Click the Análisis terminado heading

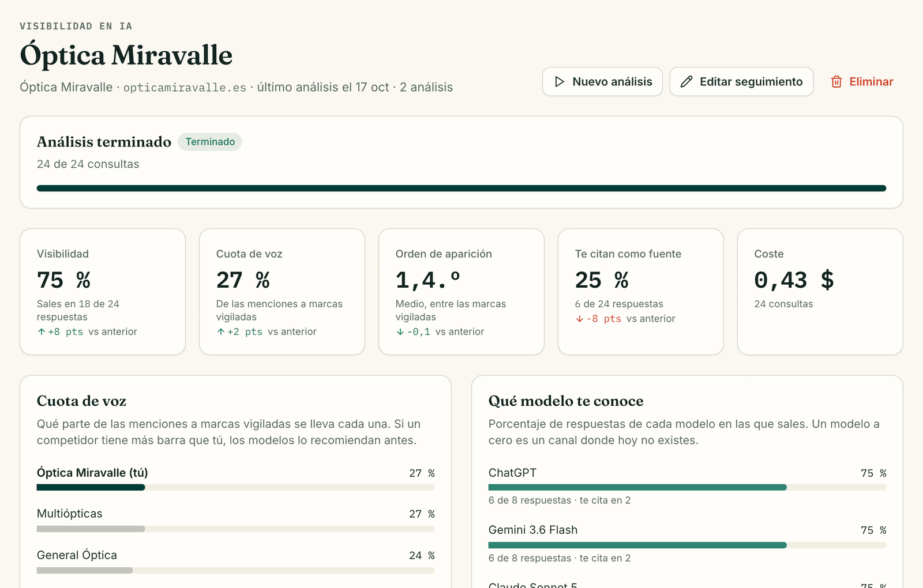pyautogui.click(x=104, y=142)
